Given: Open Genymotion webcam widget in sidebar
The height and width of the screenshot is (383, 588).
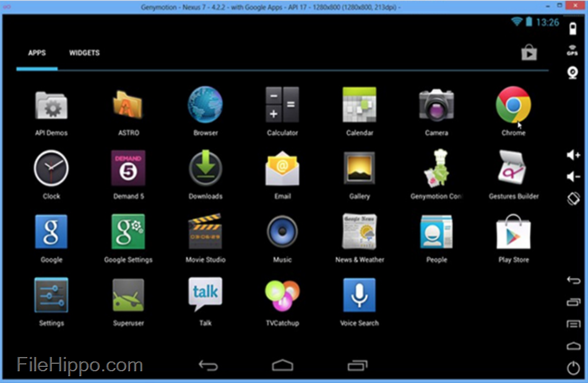Looking at the screenshot, I should click(x=573, y=73).
